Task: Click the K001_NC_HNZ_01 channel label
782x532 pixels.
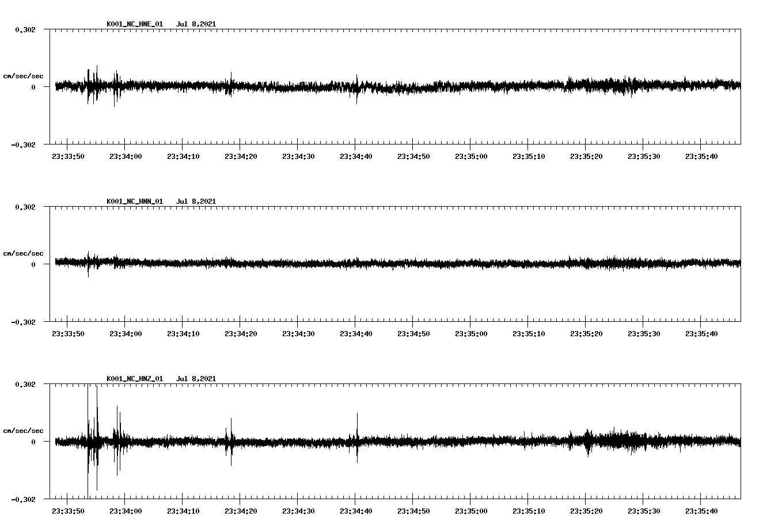Action: tap(135, 379)
